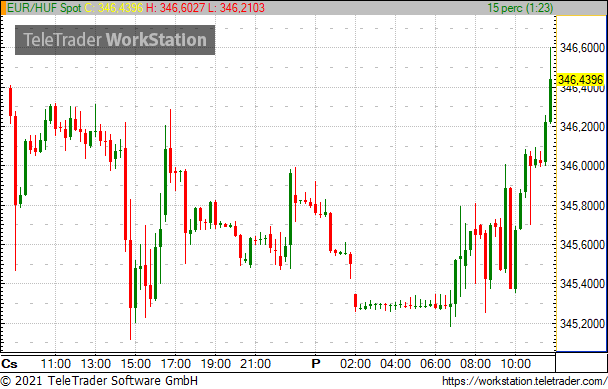Select the 02:00 time axis label
608x389 pixels.
point(355,364)
